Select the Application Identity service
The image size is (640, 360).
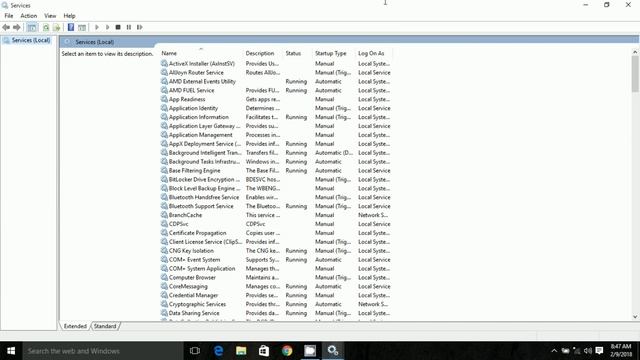tap(276, 108)
